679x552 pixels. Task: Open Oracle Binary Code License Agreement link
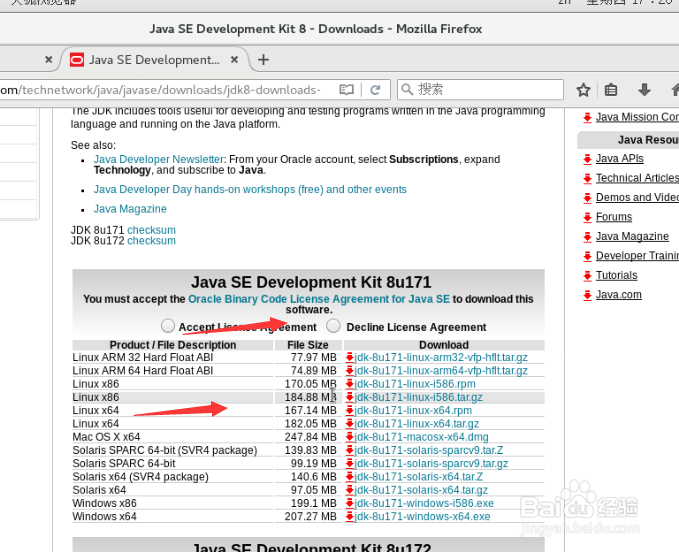click(x=319, y=299)
